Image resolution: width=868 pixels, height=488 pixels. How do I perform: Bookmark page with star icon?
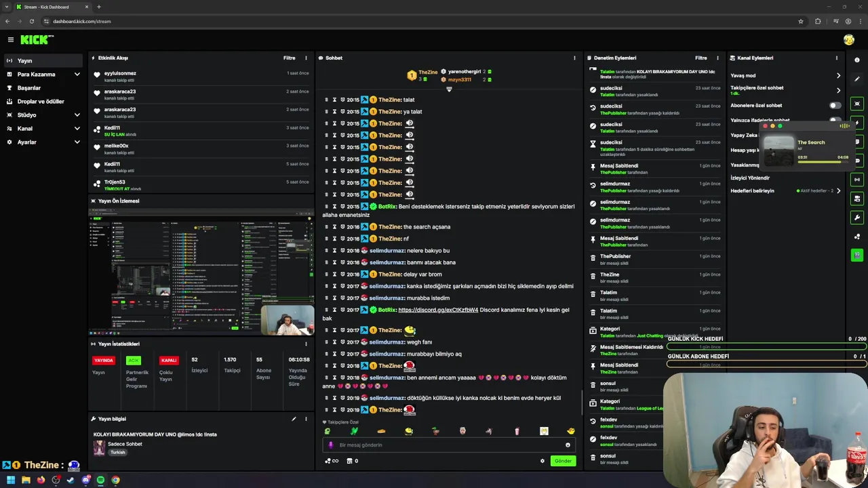click(801, 21)
